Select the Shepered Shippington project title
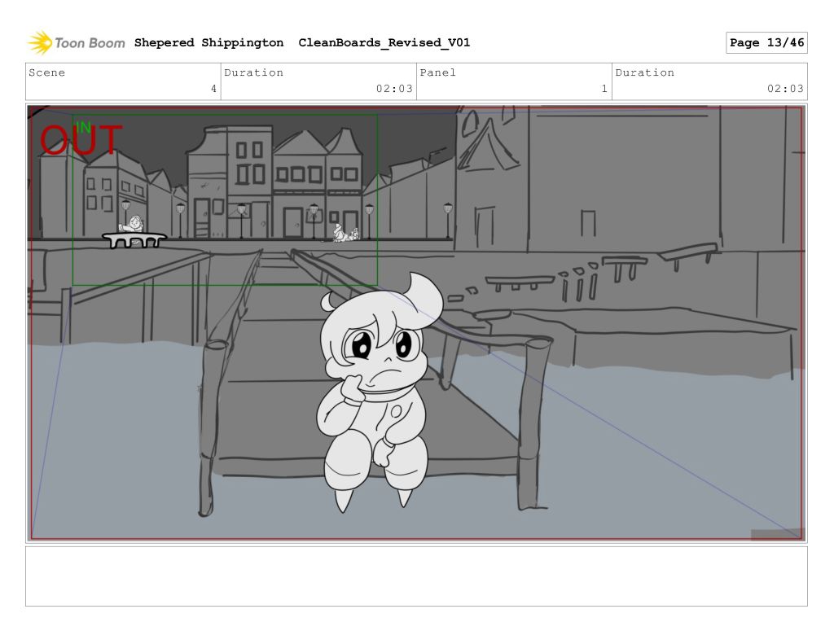 pyautogui.click(x=208, y=43)
